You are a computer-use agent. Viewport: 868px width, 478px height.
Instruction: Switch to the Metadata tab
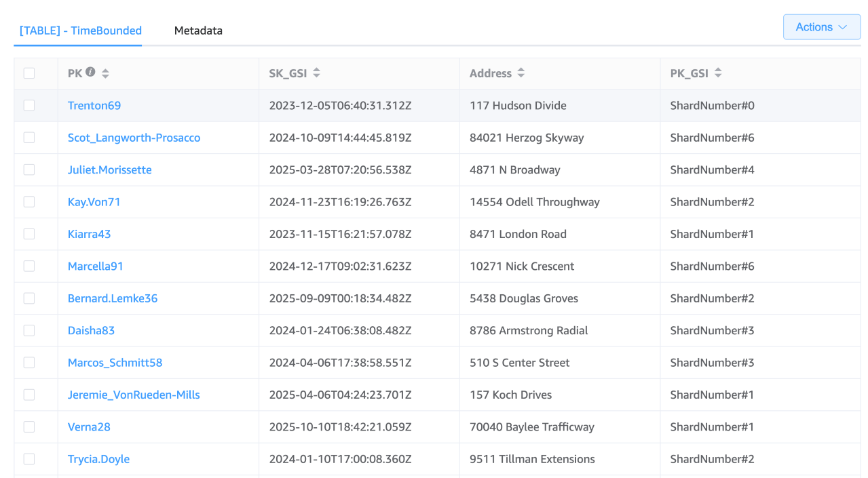tap(198, 31)
